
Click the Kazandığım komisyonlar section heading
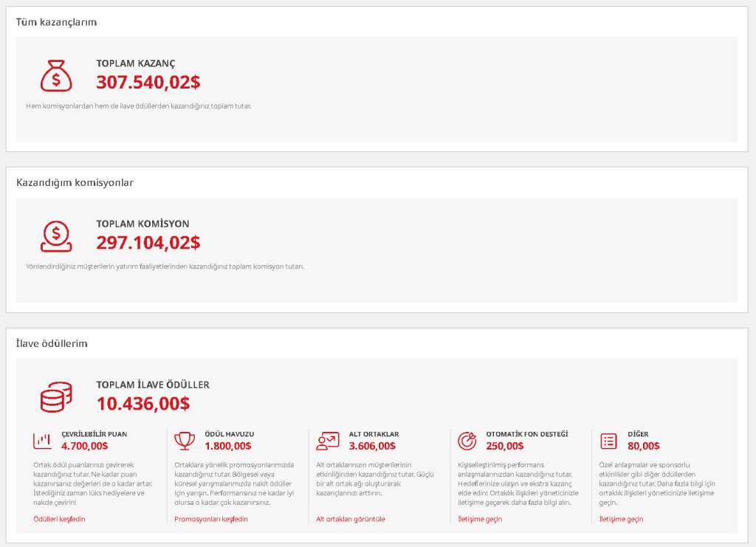pyautogui.click(x=75, y=182)
